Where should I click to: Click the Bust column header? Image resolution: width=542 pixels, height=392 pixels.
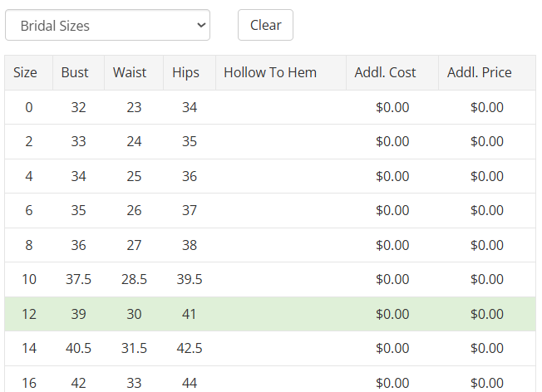click(x=78, y=72)
